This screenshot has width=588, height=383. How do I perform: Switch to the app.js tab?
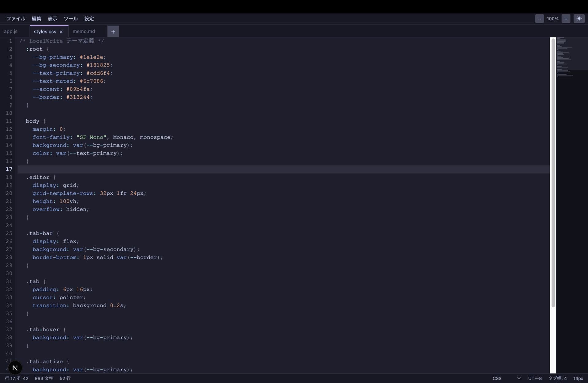(x=11, y=32)
